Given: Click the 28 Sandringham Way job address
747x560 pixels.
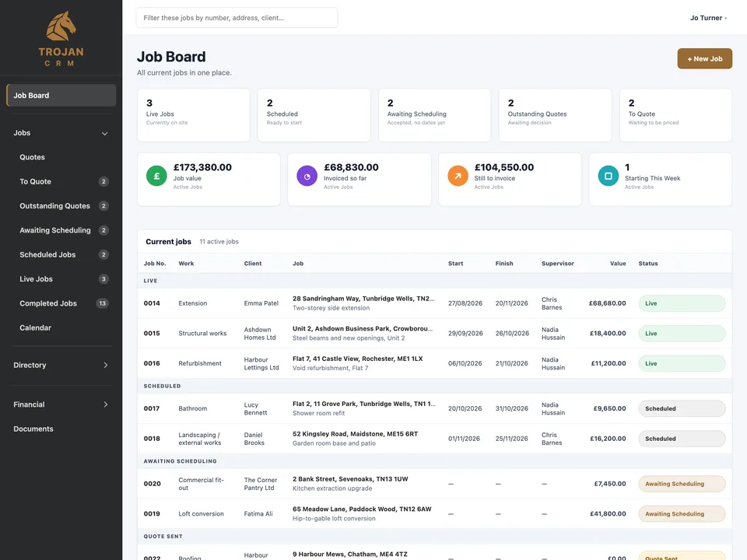Looking at the screenshot, I should pyautogui.click(x=363, y=299).
